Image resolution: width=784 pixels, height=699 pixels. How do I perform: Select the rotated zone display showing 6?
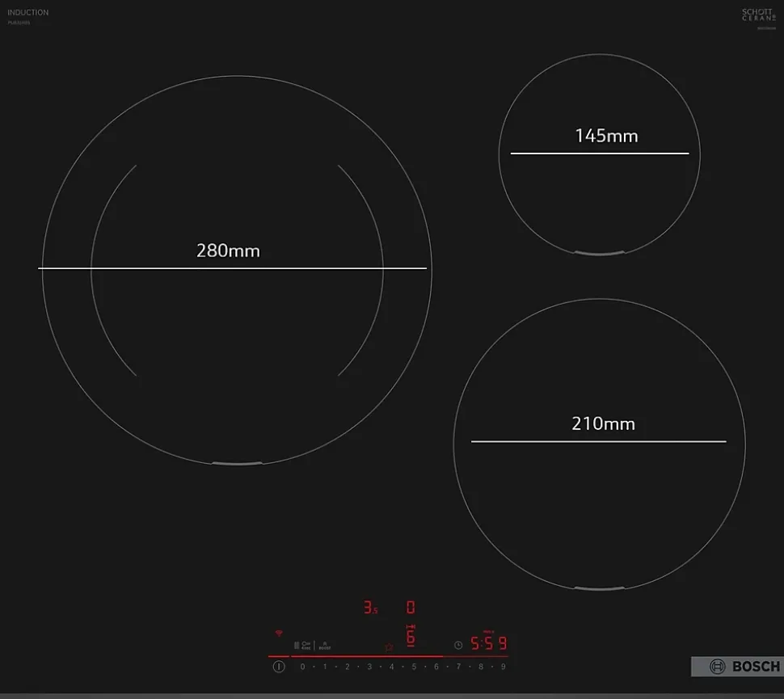pos(411,636)
